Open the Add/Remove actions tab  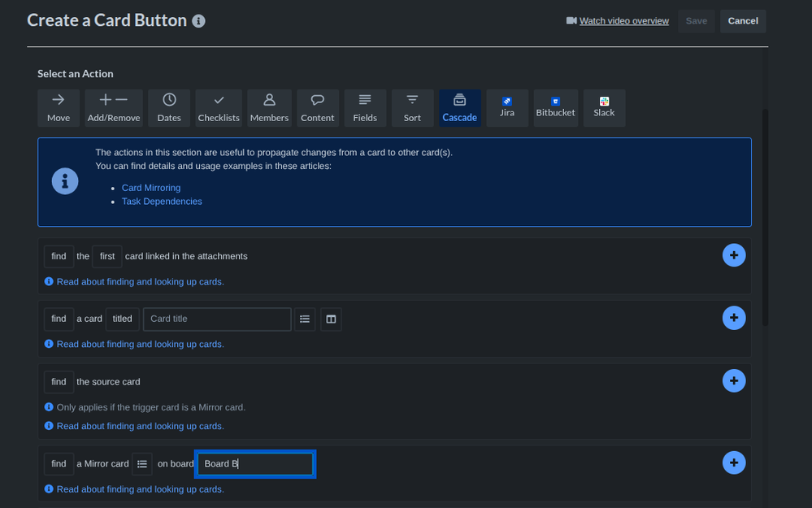[x=114, y=108]
